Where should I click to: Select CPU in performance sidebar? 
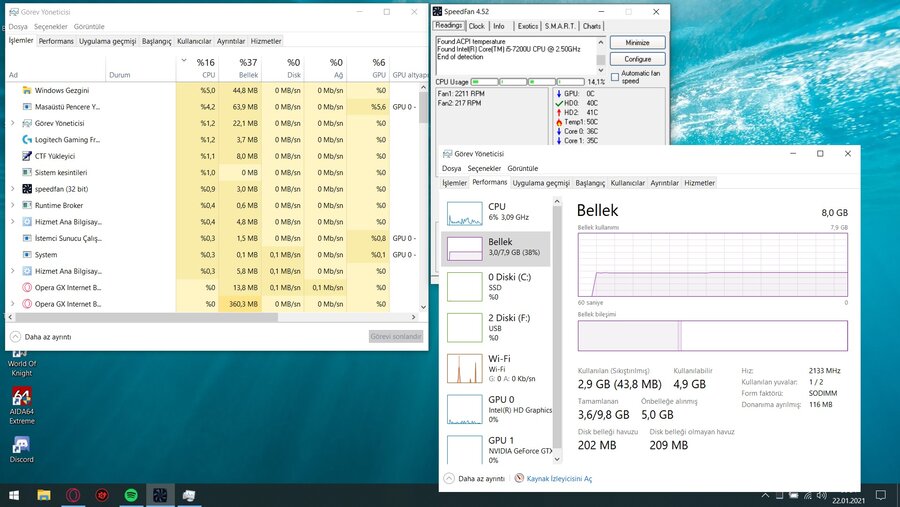(495, 212)
